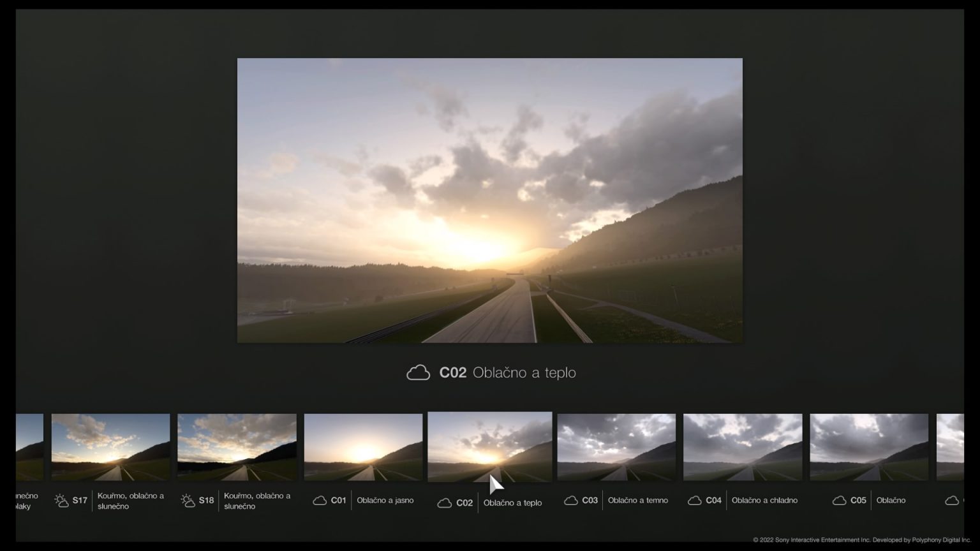Viewport: 980px width, 551px height.
Task: Click the cloud icon next to C03
Action: [x=571, y=501]
